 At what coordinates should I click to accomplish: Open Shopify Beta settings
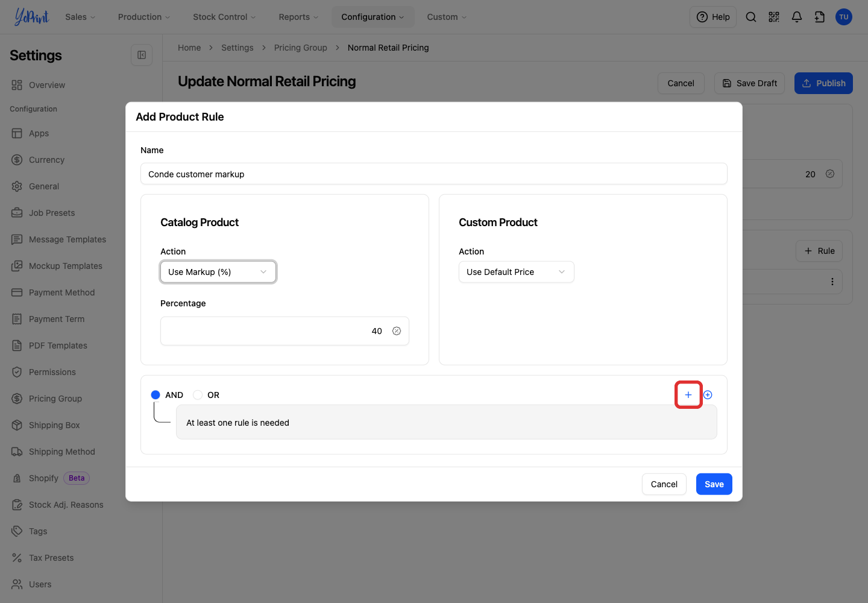point(50,478)
